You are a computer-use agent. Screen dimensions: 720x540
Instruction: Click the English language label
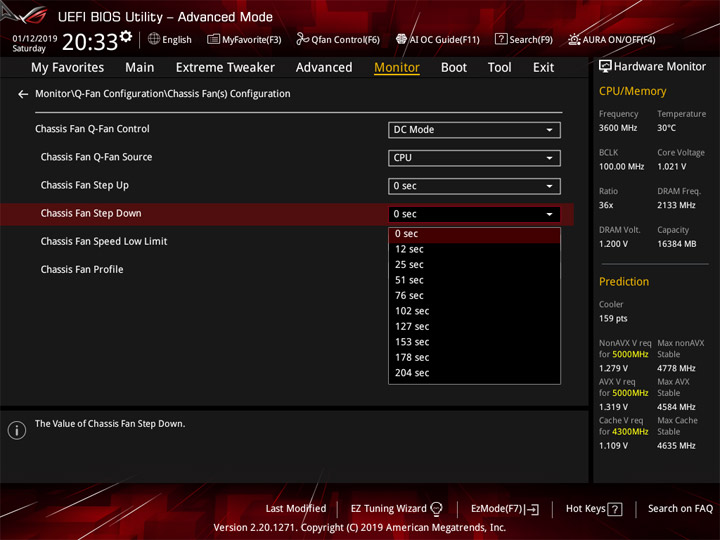pos(177,40)
